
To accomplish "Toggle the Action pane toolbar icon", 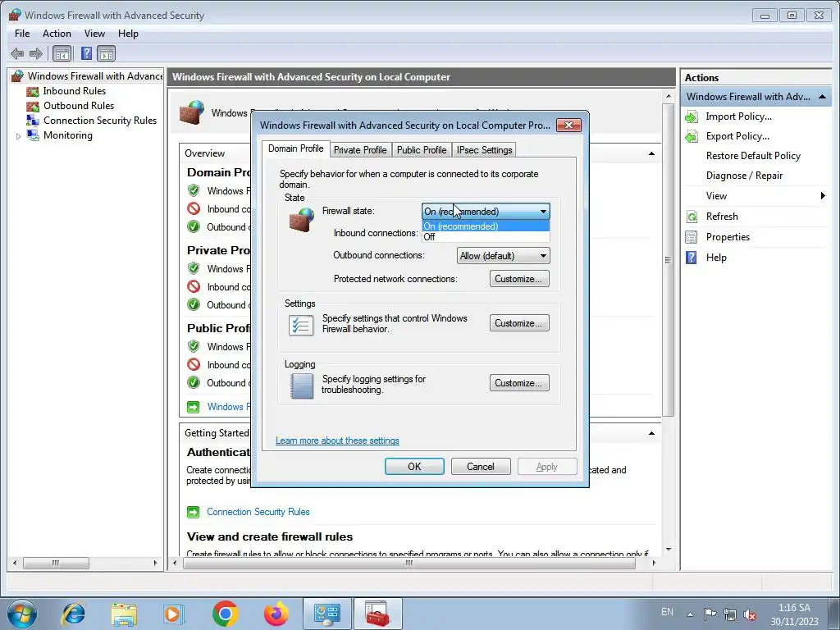I will tap(106, 53).
